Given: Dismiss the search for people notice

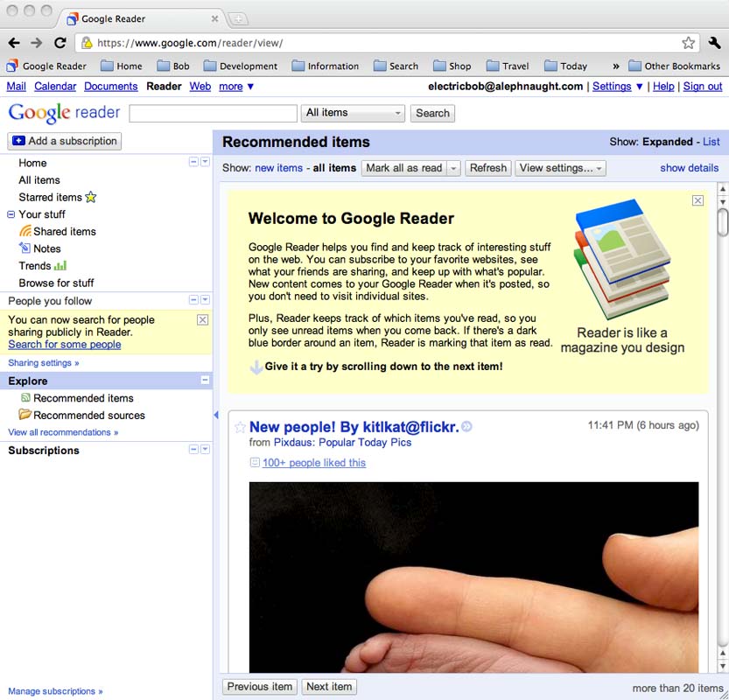Looking at the screenshot, I should [x=203, y=319].
